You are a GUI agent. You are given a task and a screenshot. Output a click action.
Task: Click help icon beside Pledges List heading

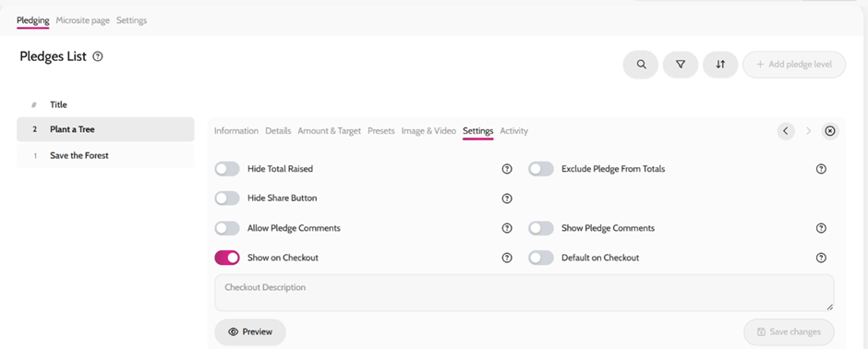[98, 56]
